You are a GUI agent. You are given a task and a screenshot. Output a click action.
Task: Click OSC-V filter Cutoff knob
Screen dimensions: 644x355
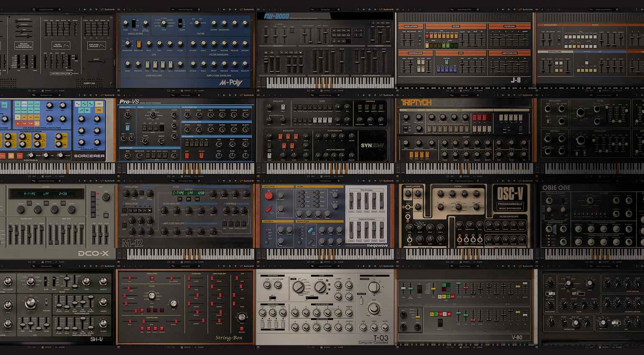tap(440, 193)
